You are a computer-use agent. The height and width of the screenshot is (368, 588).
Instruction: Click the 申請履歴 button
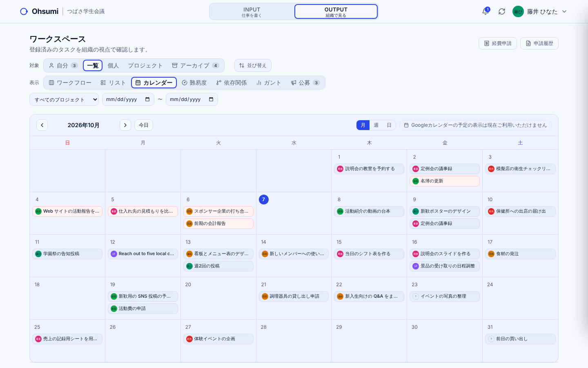click(539, 43)
